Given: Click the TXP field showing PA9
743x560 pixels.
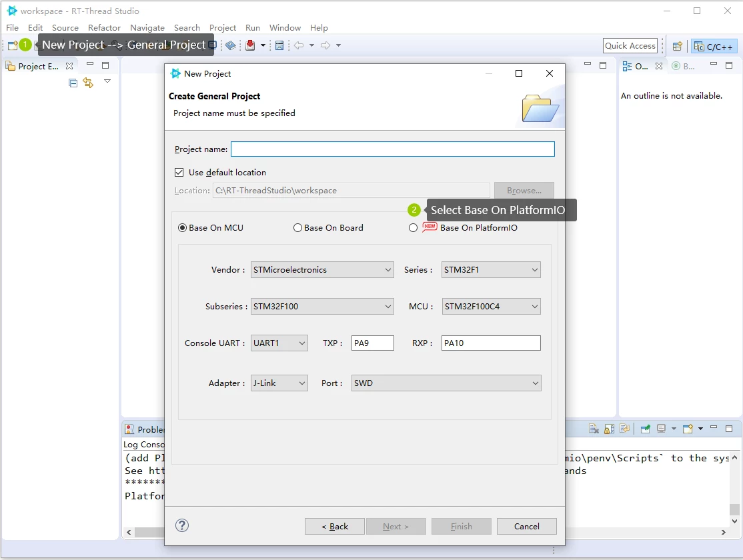Looking at the screenshot, I should (x=372, y=343).
